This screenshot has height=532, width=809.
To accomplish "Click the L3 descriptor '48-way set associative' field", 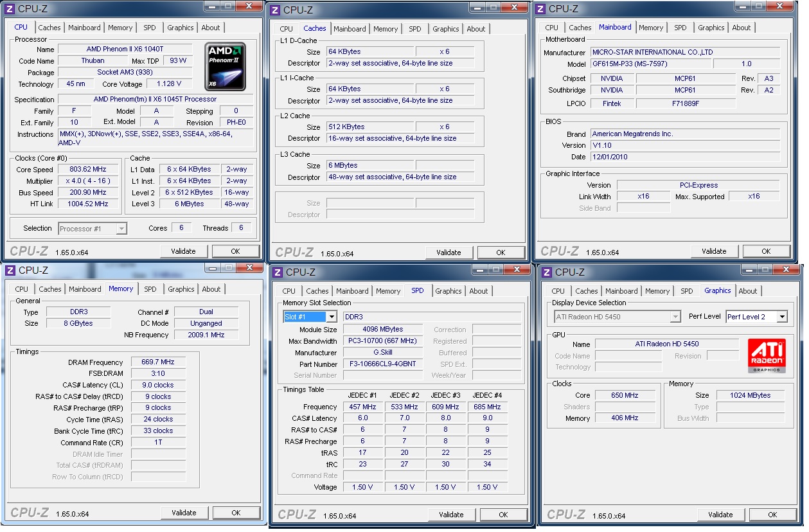I will coord(401,177).
